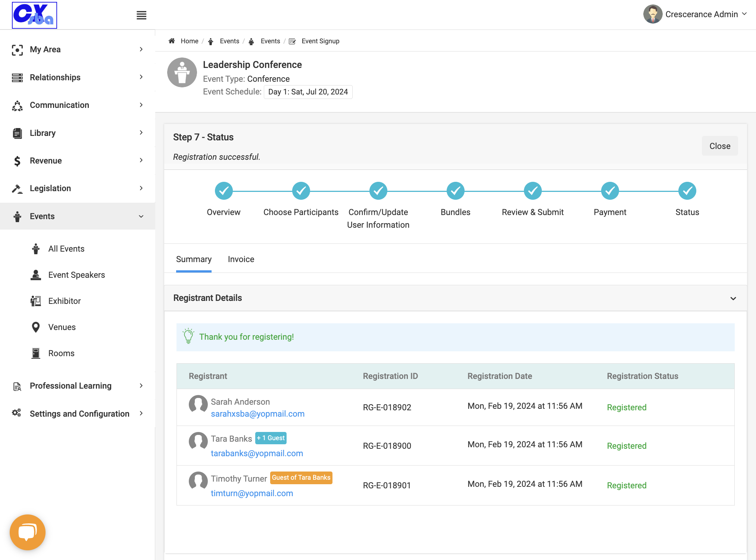Click the CXsba logo

34,15
